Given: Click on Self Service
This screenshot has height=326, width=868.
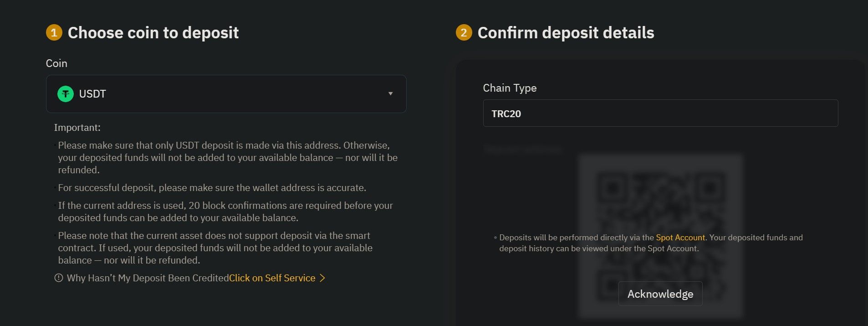Looking at the screenshot, I should [271, 278].
